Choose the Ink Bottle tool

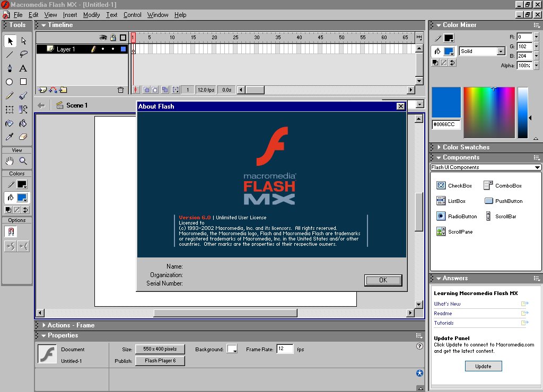(x=10, y=123)
